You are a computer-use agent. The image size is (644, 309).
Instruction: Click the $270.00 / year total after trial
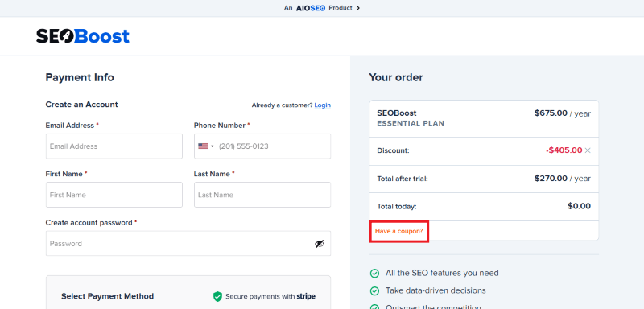click(x=562, y=179)
